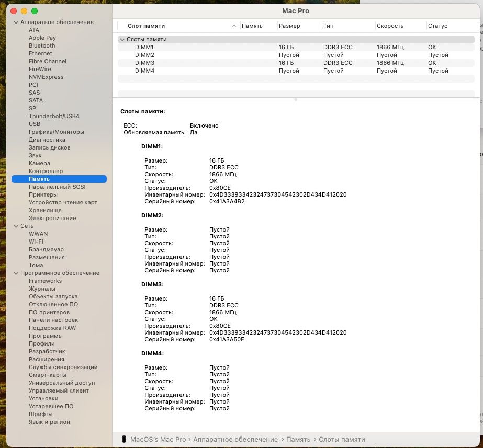This screenshot has height=448, width=483.
Task: Open FireWire information
Action: coord(40,69)
